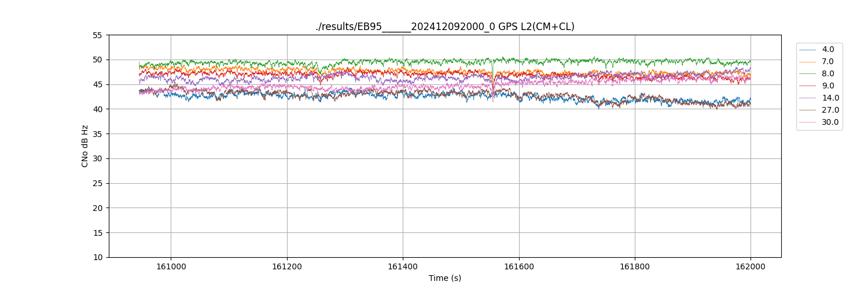Click the 161000 x-axis tick label
Viewport: 868px width, 289px height.
171,267
